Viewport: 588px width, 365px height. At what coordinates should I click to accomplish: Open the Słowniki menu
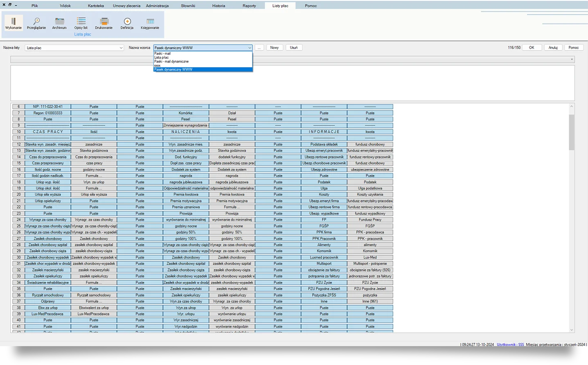point(188,6)
